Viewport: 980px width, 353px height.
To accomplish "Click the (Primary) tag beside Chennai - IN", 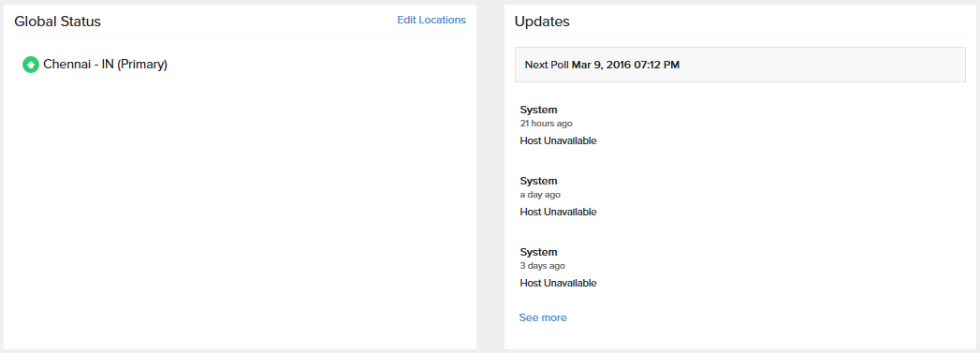I will click(142, 65).
